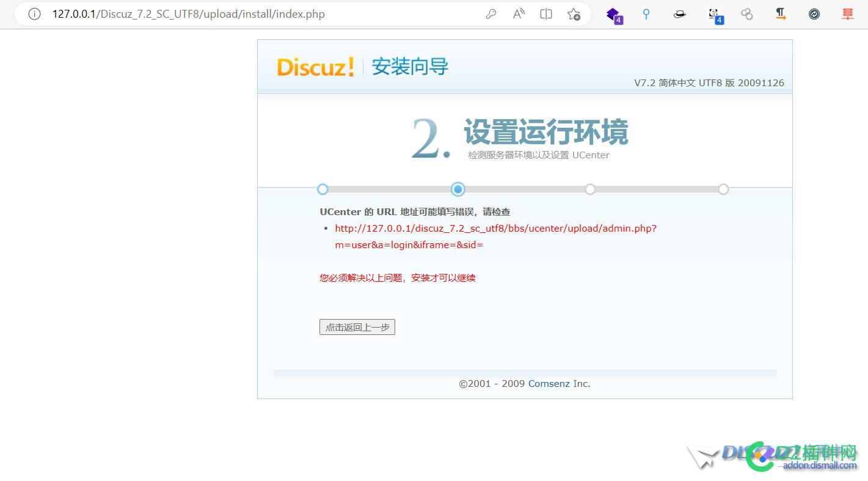The height and width of the screenshot is (481, 868).
Task: Open the pilcrow paragraph extension icon
Action: [x=781, y=14]
